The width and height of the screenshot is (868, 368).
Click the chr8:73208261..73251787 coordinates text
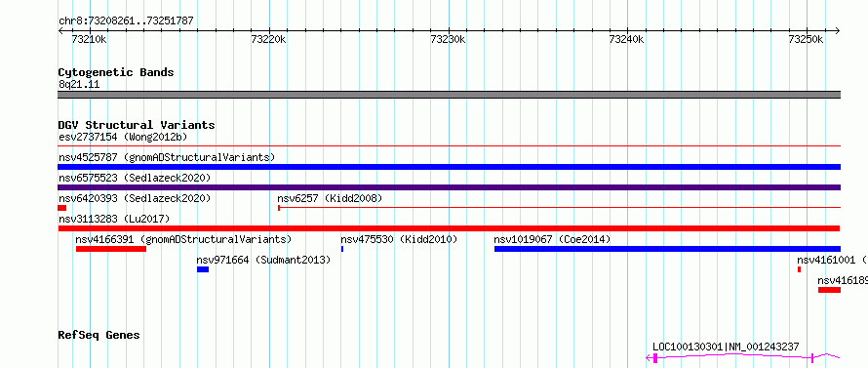pos(126,21)
